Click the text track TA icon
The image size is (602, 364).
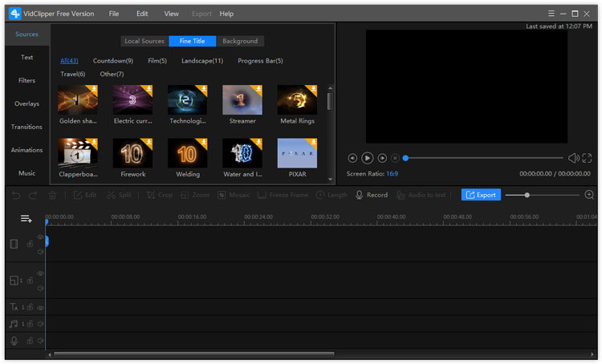point(14,307)
